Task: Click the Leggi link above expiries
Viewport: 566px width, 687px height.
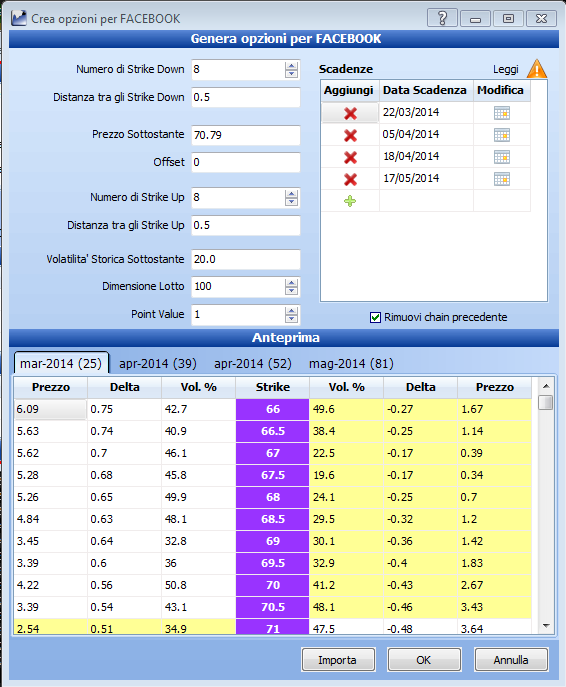Action: pos(506,69)
